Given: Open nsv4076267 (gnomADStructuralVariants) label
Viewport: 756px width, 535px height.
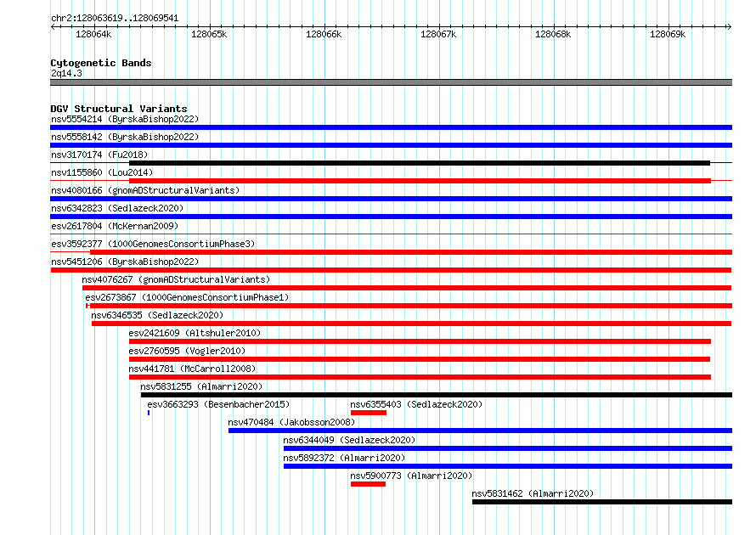Looking at the screenshot, I should coord(176,279).
